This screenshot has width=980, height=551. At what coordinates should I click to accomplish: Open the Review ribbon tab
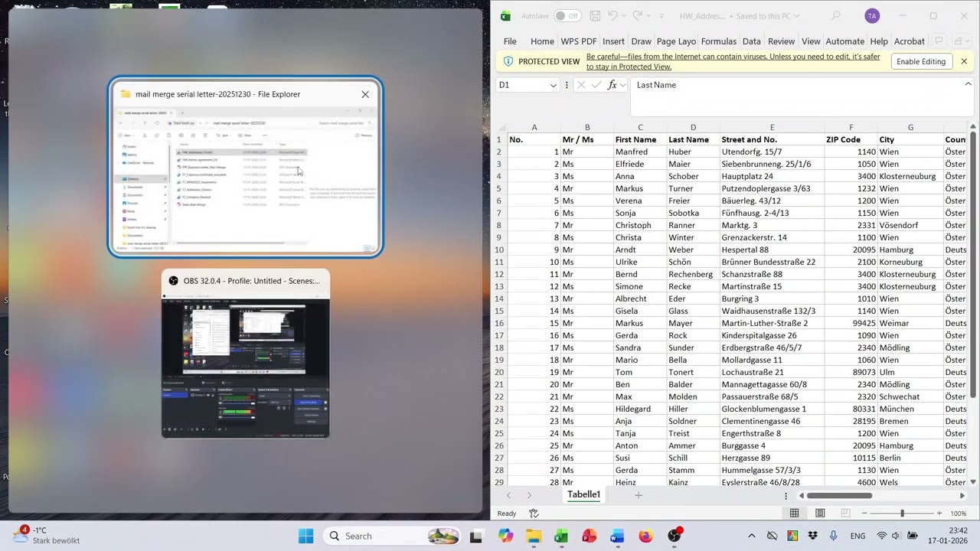coord(781,41)
